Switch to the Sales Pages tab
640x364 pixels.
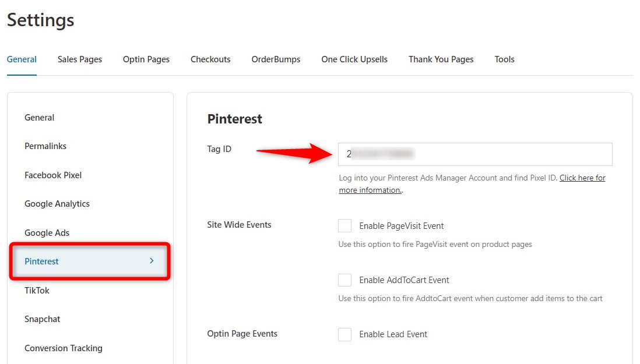[79, 59]
